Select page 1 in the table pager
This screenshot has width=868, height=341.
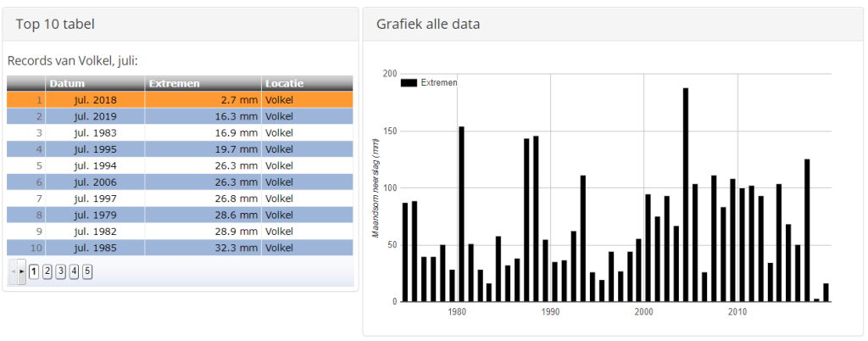[34, 271]
